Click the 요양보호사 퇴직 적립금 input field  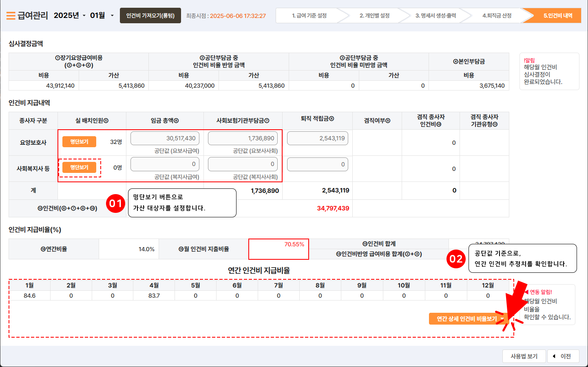click(317, 138)
